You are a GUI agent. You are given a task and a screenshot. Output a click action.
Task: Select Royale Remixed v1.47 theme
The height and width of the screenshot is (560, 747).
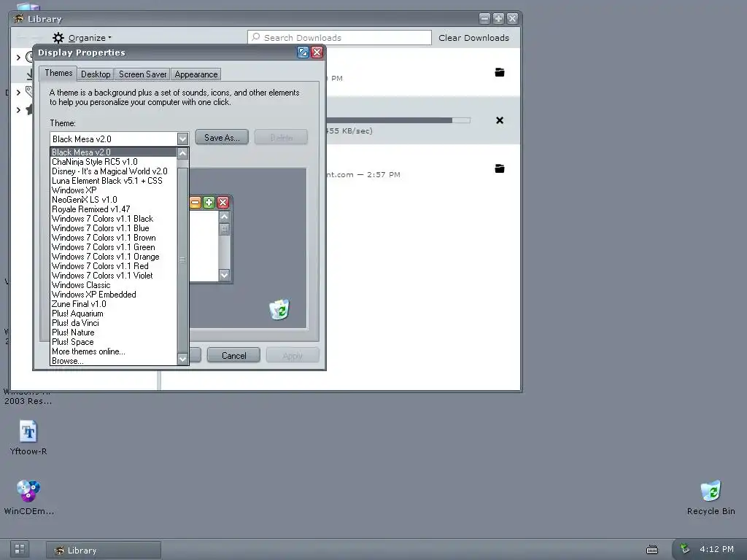point(113,209)
